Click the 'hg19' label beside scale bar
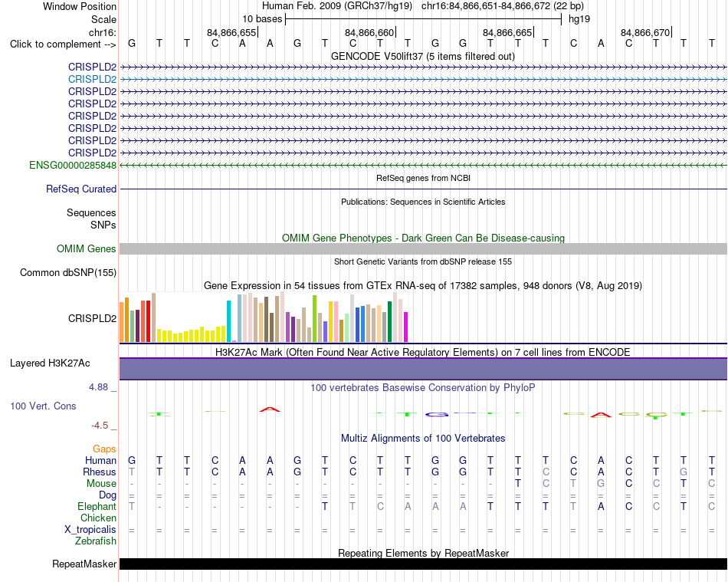This screenshot has width=728, height=582. click(579, 19)
